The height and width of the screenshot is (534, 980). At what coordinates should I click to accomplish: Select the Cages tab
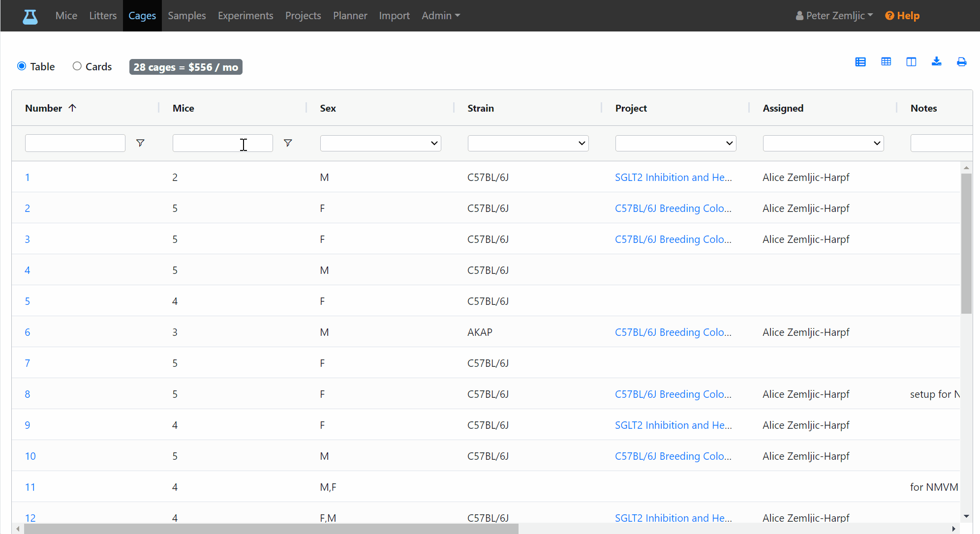(142, 16)
